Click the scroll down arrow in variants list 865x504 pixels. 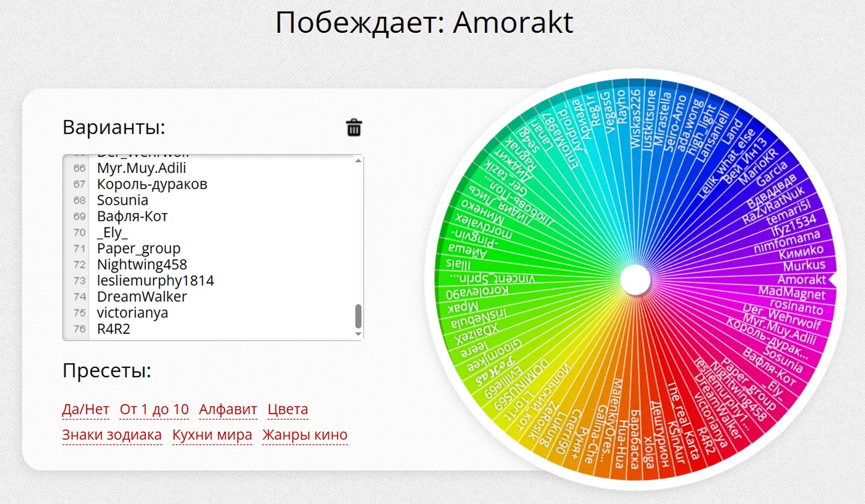coord(358,334)
